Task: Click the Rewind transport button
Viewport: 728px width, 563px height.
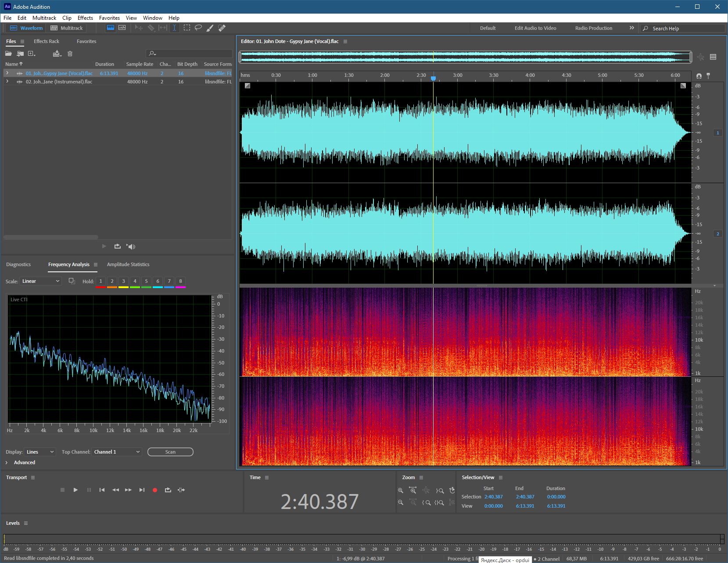Action: pyautogui.click(x=115, y=490)
